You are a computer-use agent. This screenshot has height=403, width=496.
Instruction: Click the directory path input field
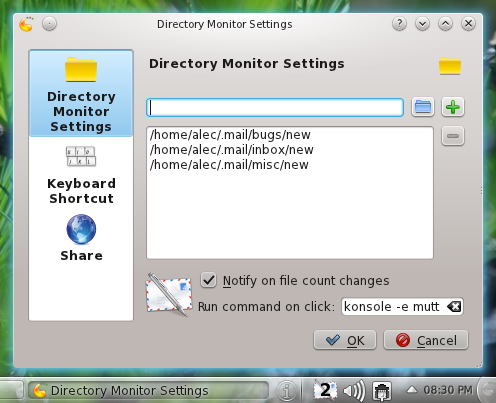click(x=275, y=107)
